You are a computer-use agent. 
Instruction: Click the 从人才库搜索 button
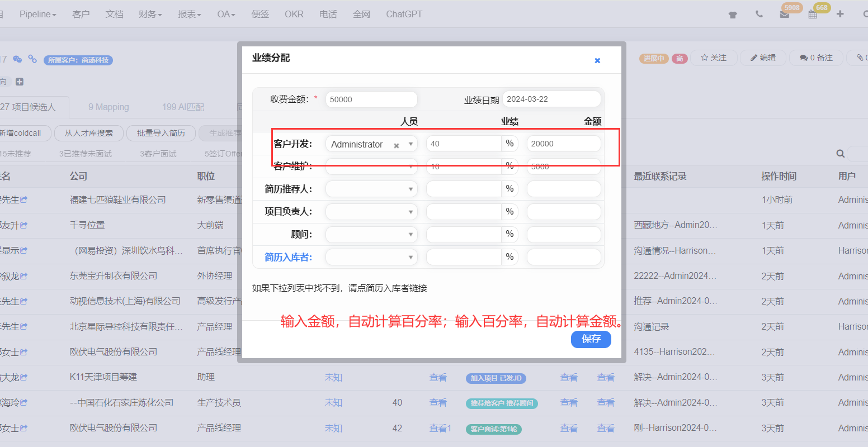[x=88, y=133]
